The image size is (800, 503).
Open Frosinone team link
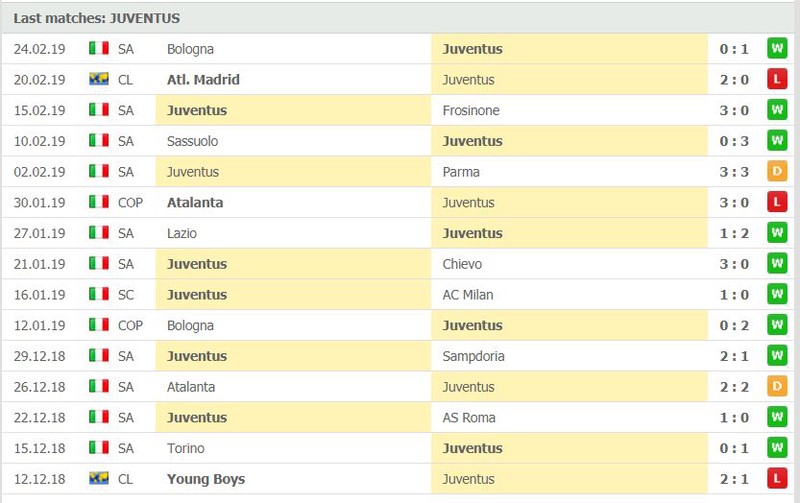[x=471, y=110]
